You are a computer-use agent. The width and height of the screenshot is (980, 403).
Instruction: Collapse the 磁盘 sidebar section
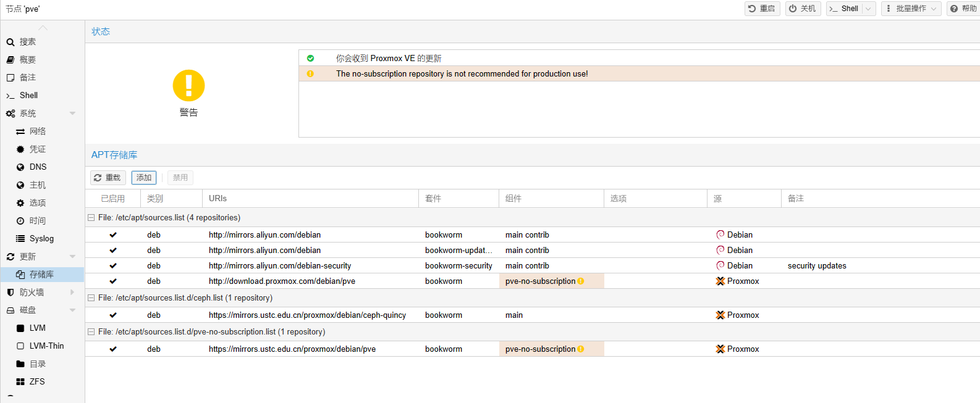pyautogui.click(x=72, y=310)
